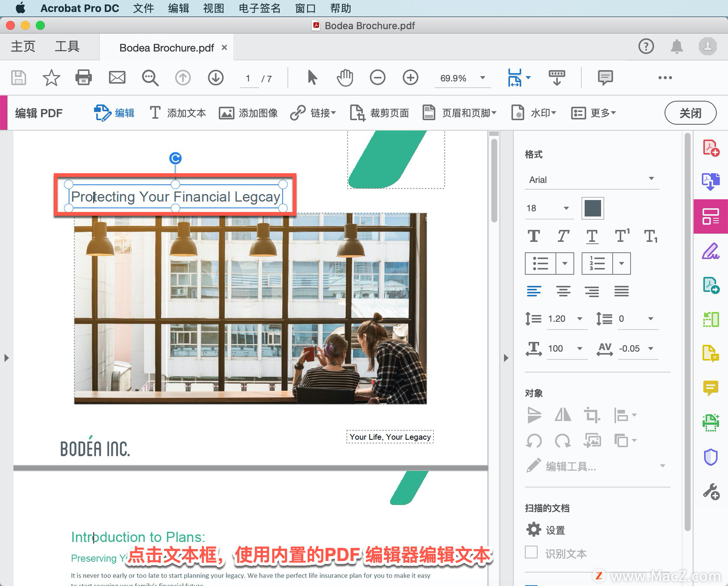Click the rotate clockwise object icon
The image size is (728, 586).
563,441
